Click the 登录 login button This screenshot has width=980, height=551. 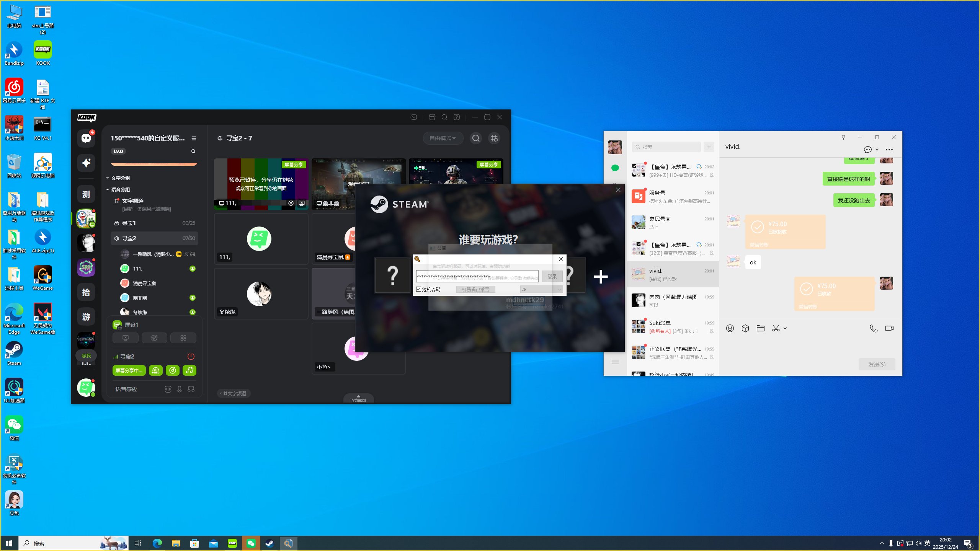click(x=552, y=277)
